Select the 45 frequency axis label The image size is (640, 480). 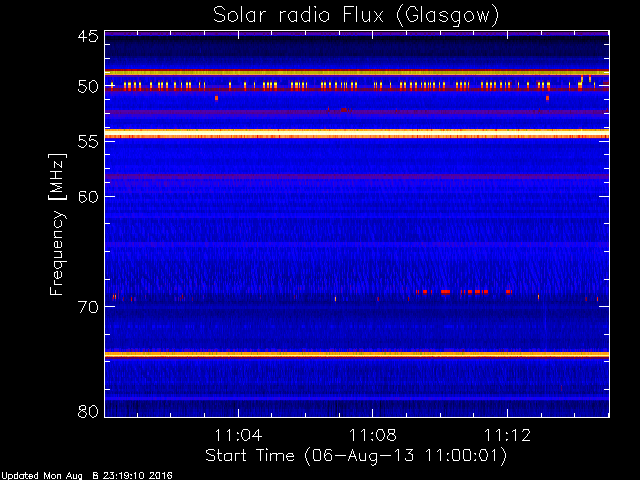coord(88,36)
